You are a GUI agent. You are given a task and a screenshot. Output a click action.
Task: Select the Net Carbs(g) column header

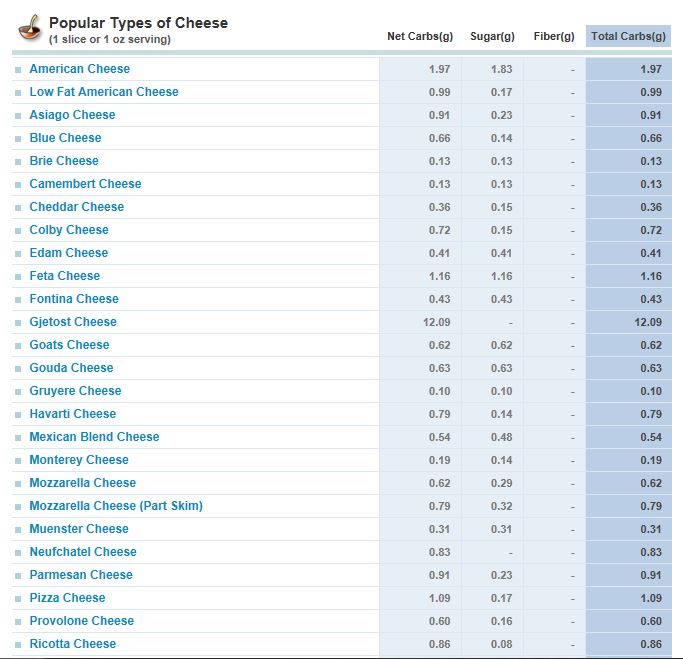click(420, 36)
